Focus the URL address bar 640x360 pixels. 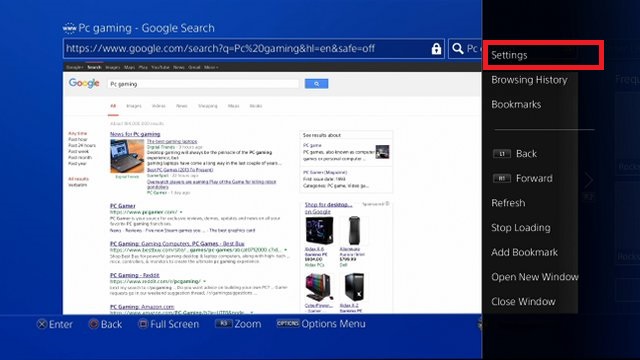click(x=253, y=49)
